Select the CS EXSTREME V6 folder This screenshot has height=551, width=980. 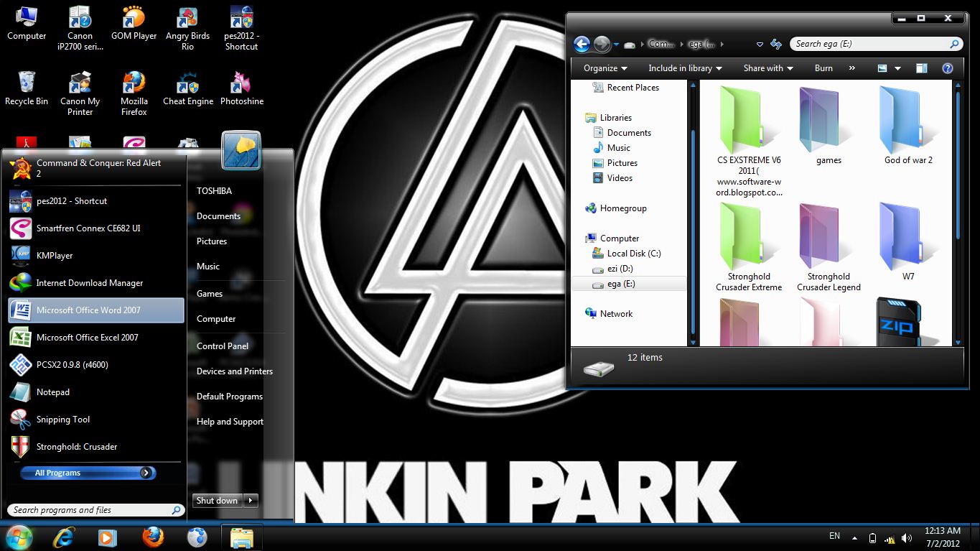(x=749, y=141)
